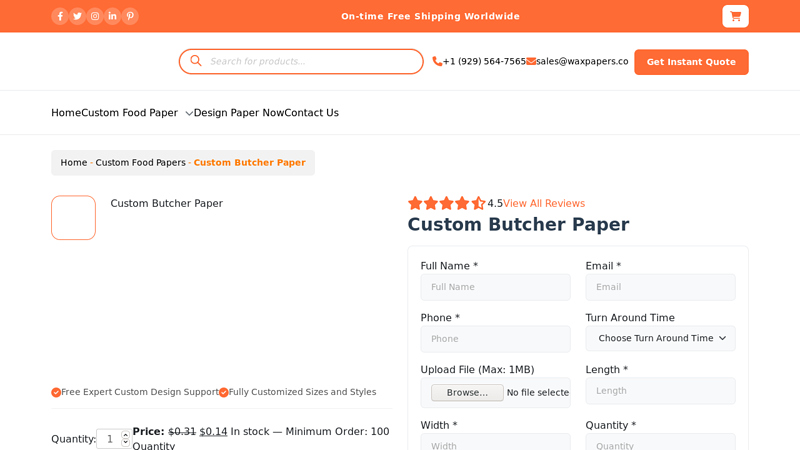Select the product thumbnail image
The height and width of the screenshot is (450, 800).
pos(73,218)
